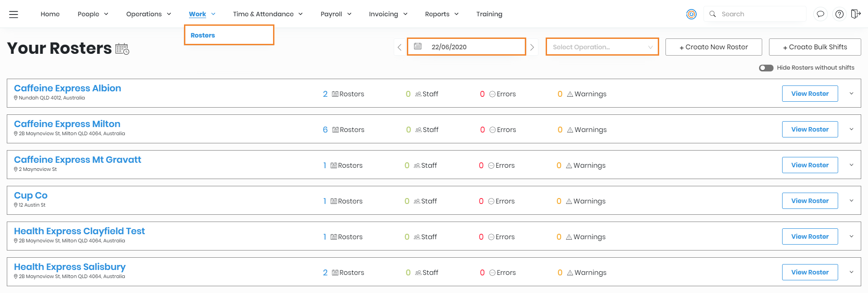Toggle Hide Rosters without shifts switch
The width and height of the screenshot is (868, 293).
click(x=766, y=68)
